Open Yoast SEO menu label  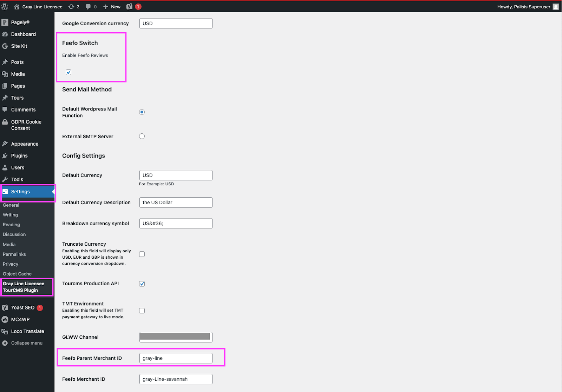coord(23,308)
